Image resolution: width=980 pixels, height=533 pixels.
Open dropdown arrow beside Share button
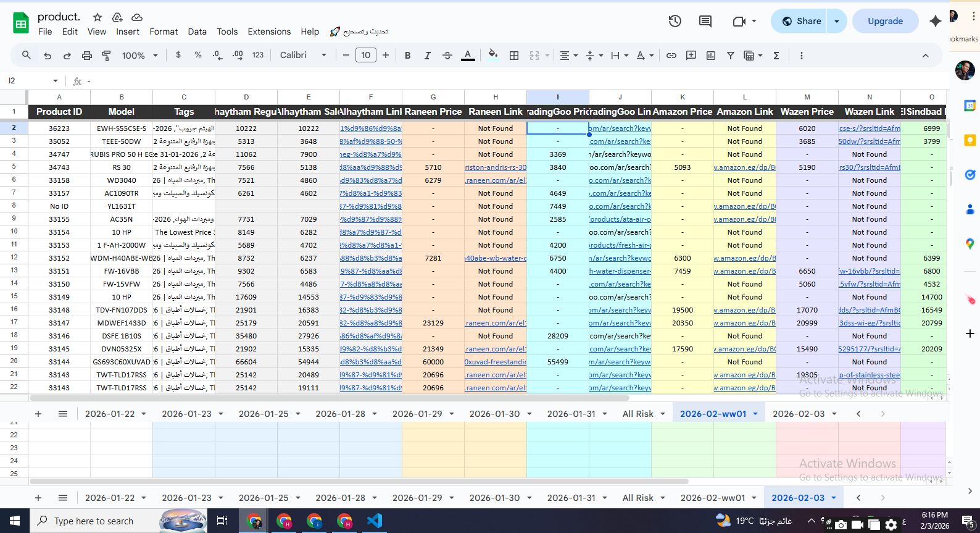tap(837, 21)
